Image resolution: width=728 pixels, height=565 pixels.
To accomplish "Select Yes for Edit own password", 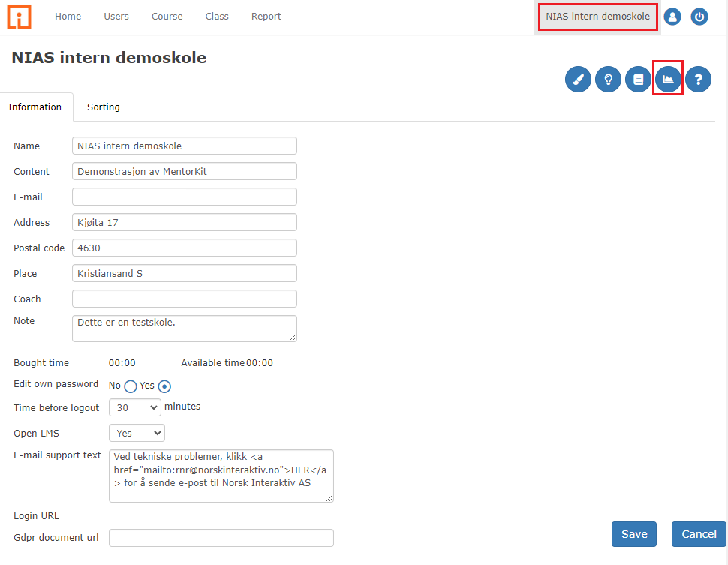I will coord(164,386).
